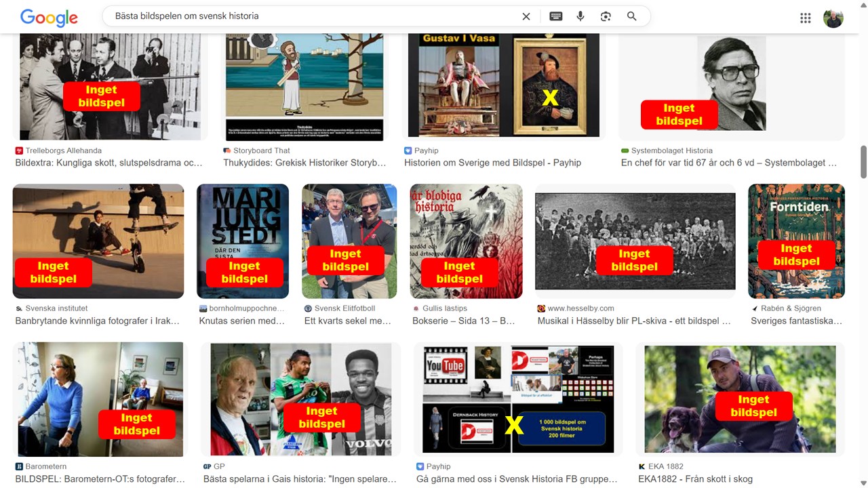Click 'www.hesselby.com' source name
868x488 pixels.
point(580,308)
